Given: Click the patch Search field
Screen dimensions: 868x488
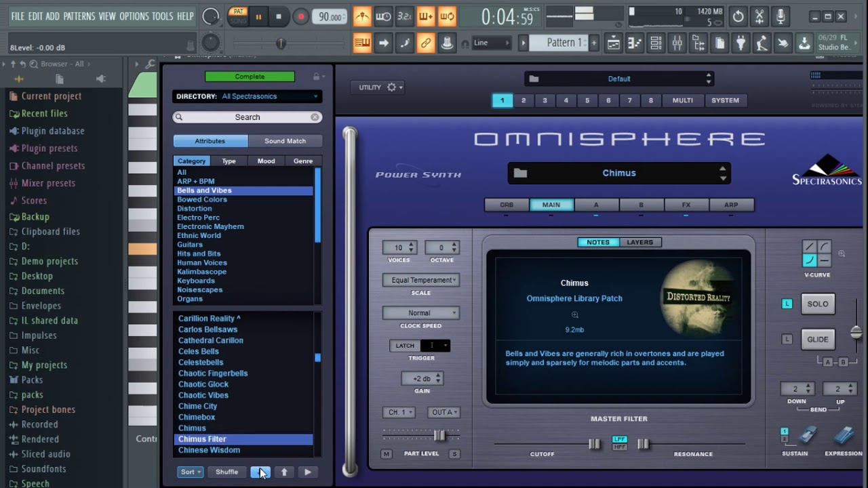Looking at the screenshot, I should coord(247,117).
